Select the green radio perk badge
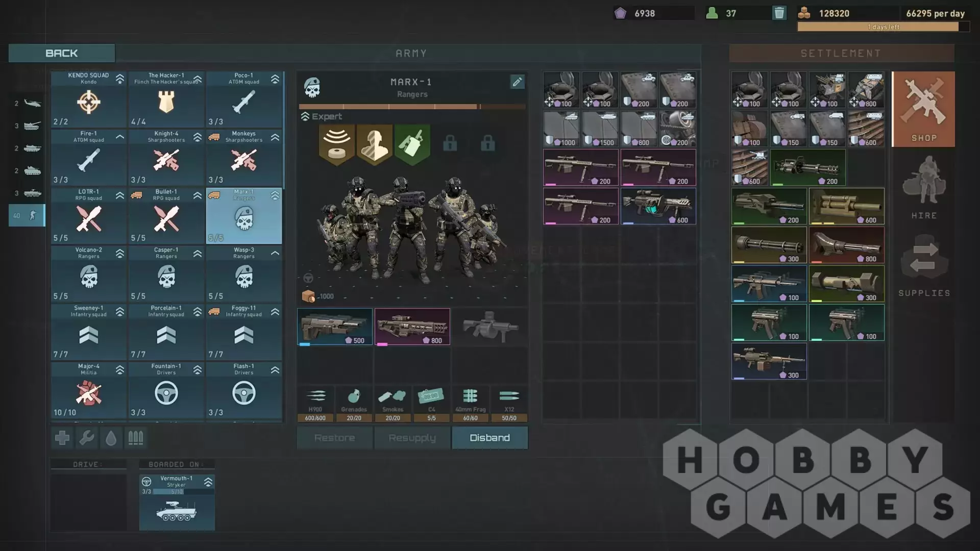980x551 pixels. click(x=412, y=144)
